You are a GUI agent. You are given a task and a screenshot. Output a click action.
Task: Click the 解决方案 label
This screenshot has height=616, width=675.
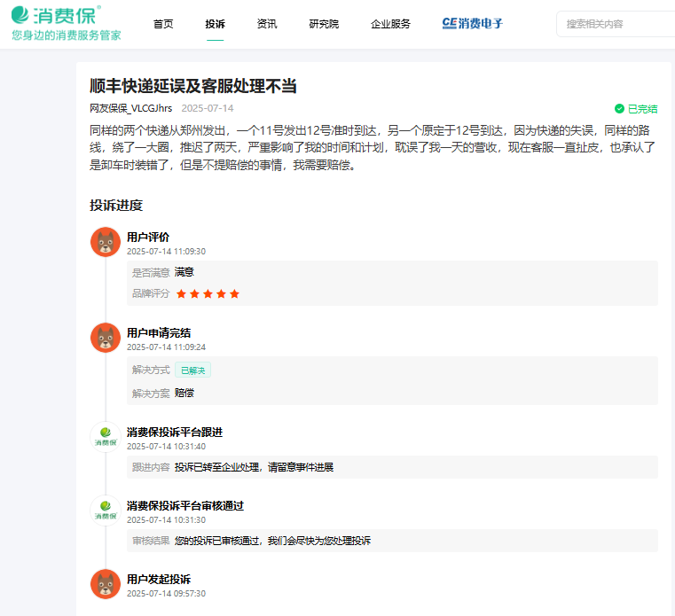point(151,394)
